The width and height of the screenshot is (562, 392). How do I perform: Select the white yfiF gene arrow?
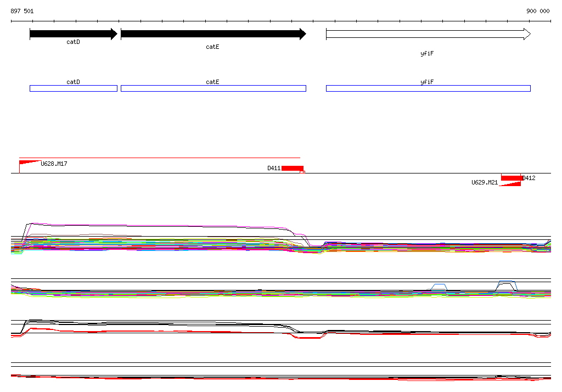point(428,34)
